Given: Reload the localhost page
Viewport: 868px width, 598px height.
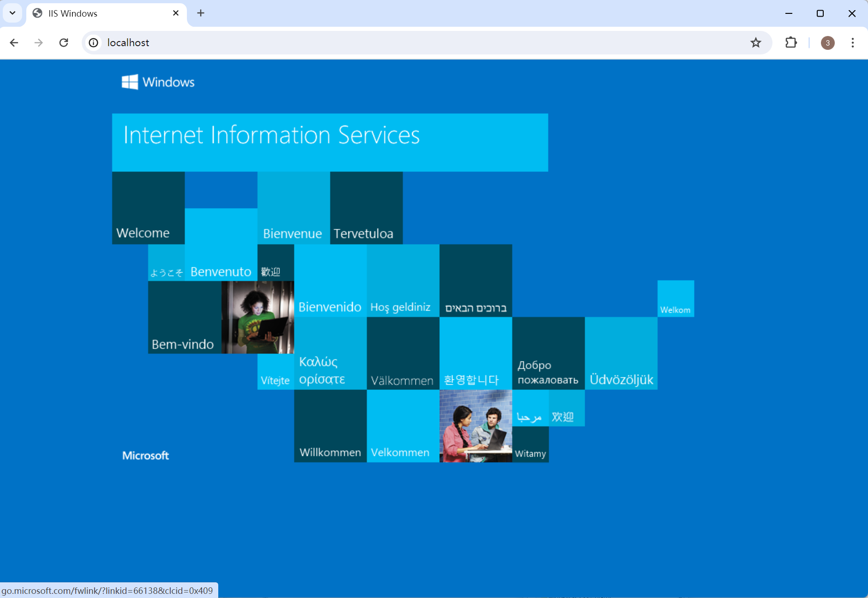Looking at the screenshot, I should [x=64, y=43].
